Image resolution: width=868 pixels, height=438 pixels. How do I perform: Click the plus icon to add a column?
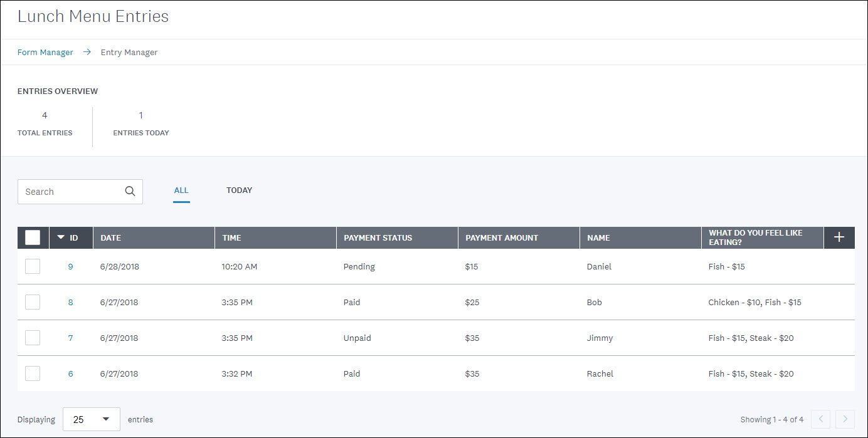[839, 237]
